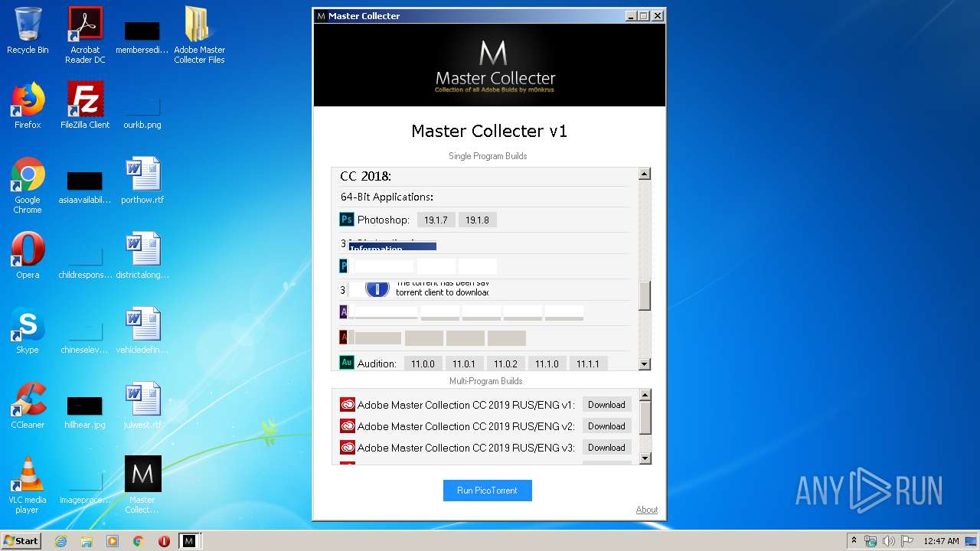The width and height of the screenshot is (980, 551).
Task: Click taskbar clock showing 12:47 AM
Action: [941, 541]
